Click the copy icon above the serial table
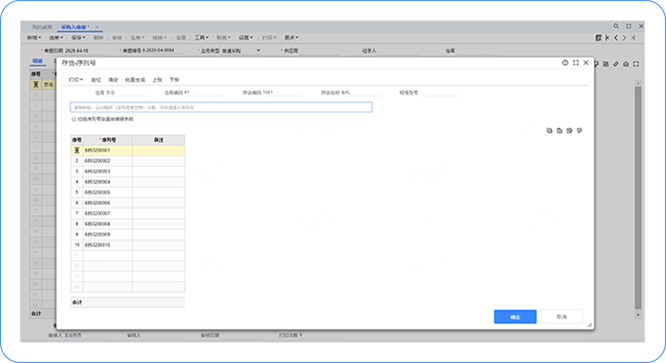The width and height of the screenshot is (666, 363). pos(549,131)
